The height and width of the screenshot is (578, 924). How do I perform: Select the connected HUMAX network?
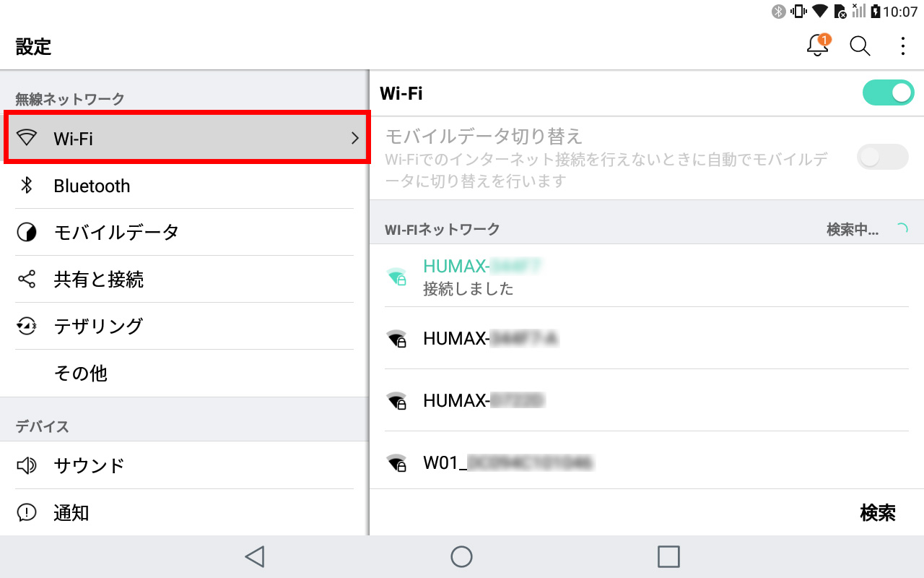click(x=646, y=276)
